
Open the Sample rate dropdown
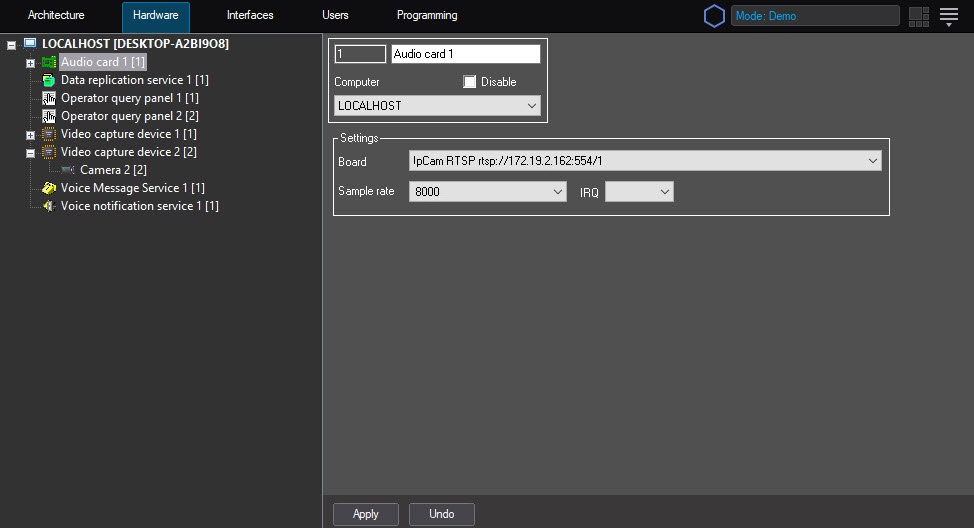click(x=557, y=191)
